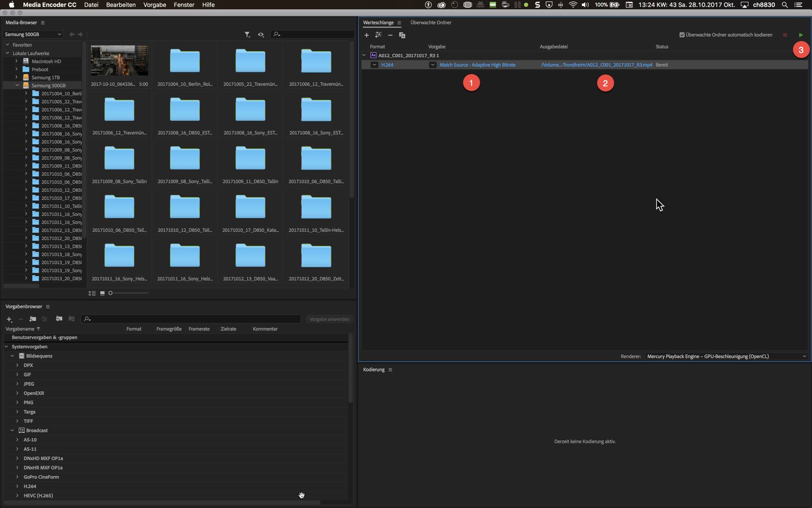Open the Hilfe menu
The image size is (812, 508).
coord(208,5)
